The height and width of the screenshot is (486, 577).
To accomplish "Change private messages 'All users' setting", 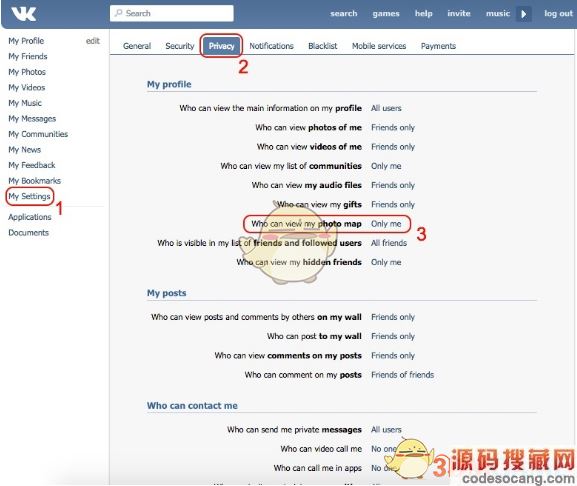I will tap(386, 429).
